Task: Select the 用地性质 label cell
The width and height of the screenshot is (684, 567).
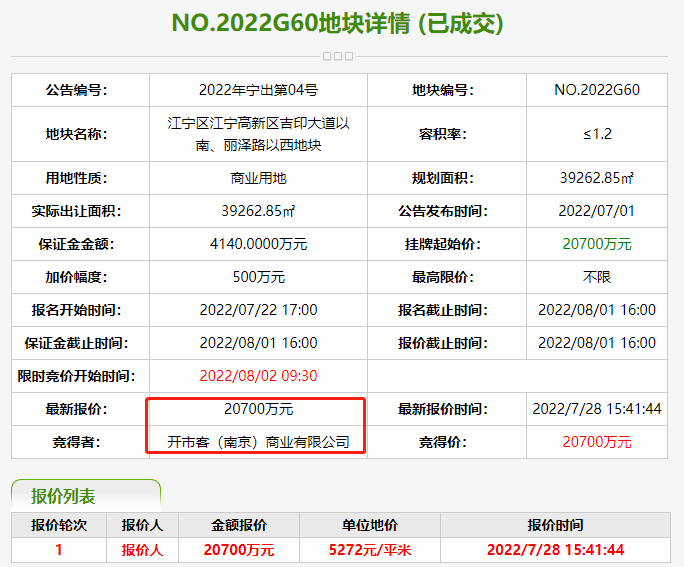Action: [80, 178]
